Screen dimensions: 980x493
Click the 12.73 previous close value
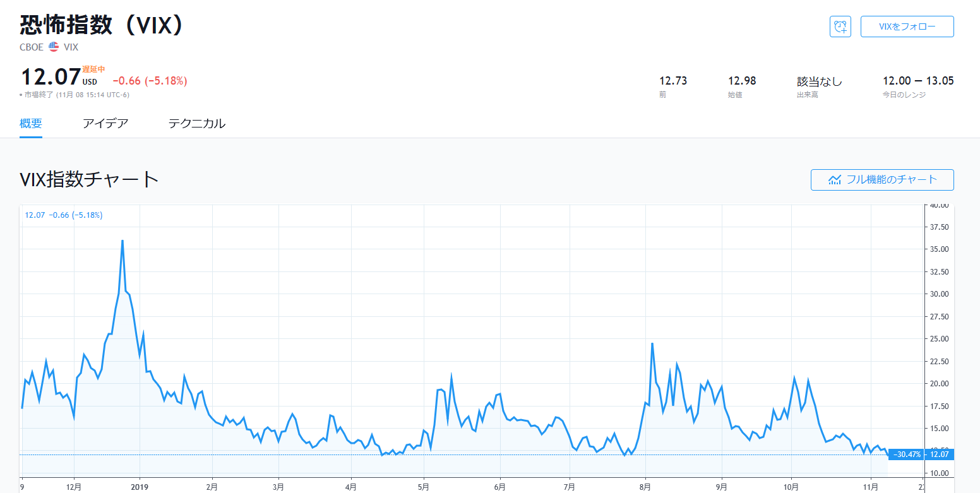click(x=673, y=81)
